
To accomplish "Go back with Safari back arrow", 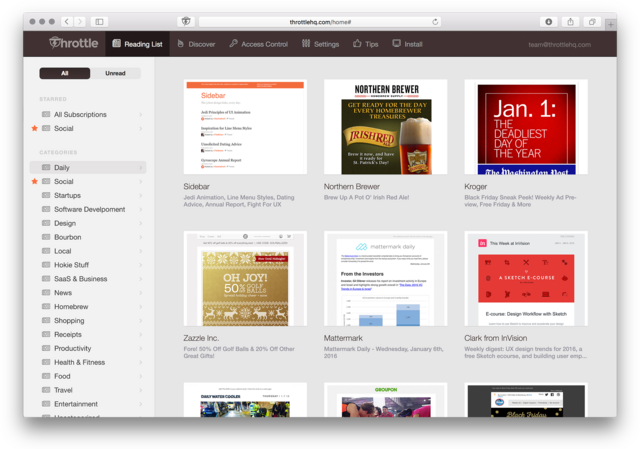I will [x=67, y=22].
